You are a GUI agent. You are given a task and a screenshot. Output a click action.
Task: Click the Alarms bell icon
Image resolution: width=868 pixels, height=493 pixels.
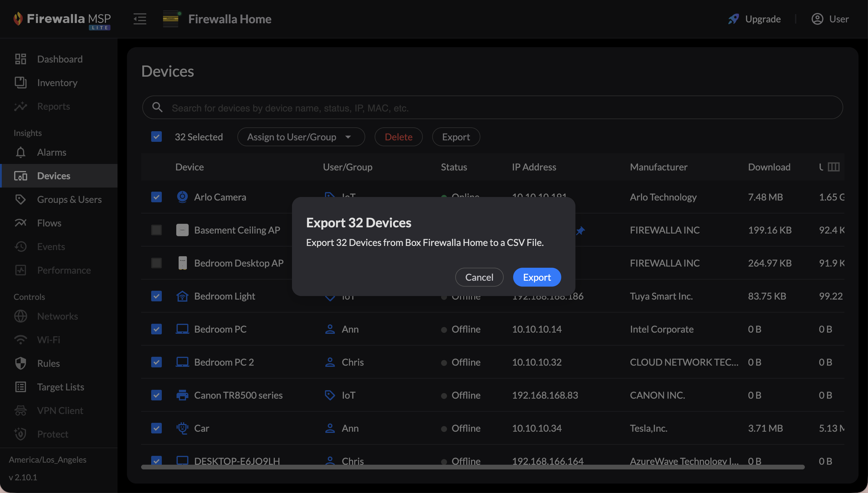[21, 152]
